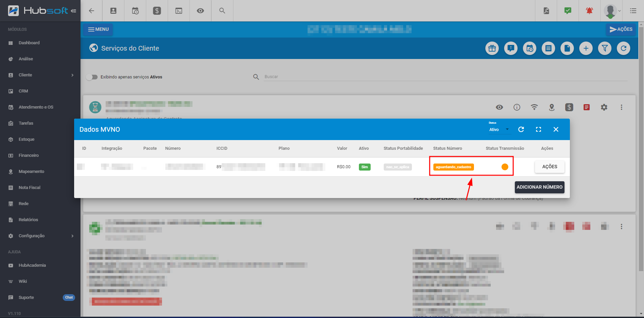644x318 pixels.
Task: Click the AÇÕES button in blue header
Action: click(621, 29)
